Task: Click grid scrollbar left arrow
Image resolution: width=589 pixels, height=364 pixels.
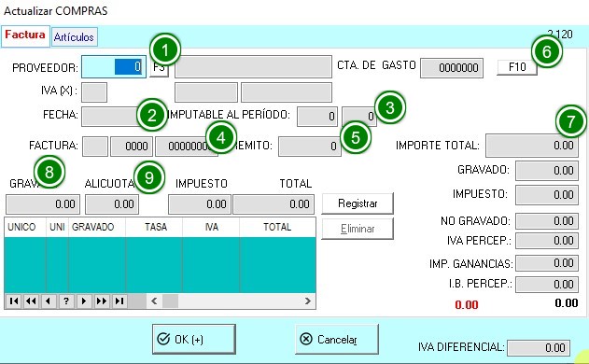Action: [154, 301]
